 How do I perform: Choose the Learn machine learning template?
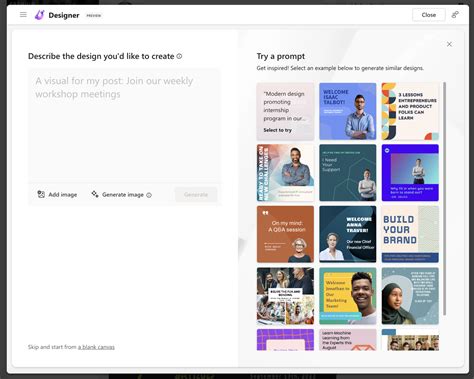348,340
